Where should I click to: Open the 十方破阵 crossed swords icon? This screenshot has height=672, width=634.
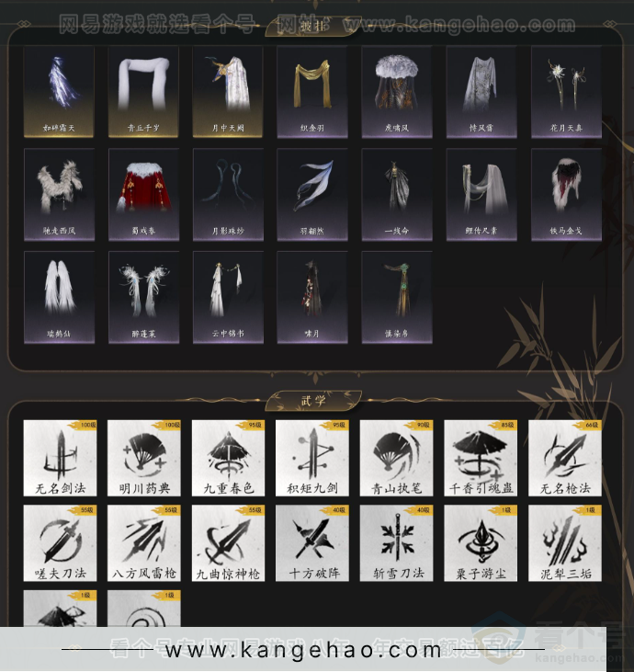(x=312, y=543)
